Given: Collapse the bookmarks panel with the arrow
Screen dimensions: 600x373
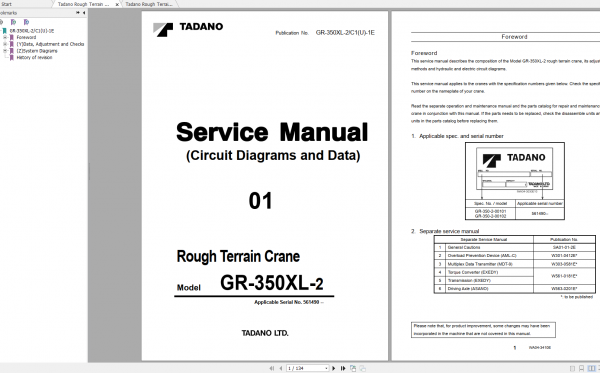Looking at the screenshot, I should [x=84, y=13].
